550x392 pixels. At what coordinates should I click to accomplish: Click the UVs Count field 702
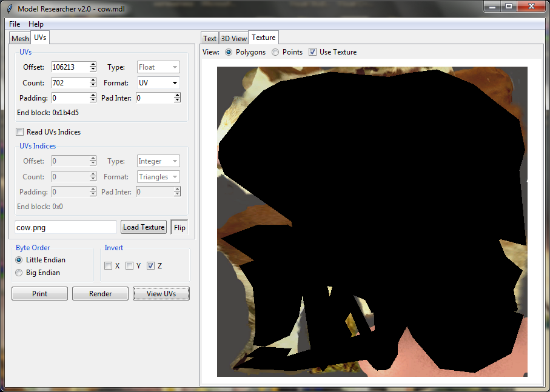70,83
